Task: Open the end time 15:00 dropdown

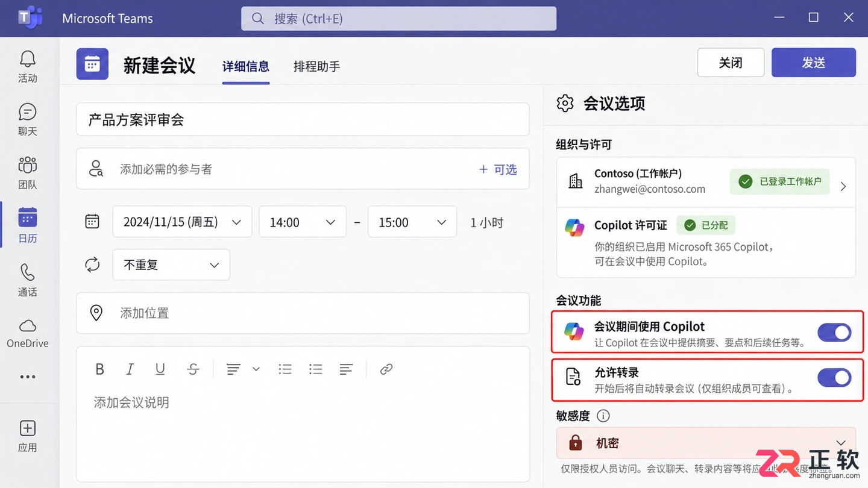Action: (412, 222)
